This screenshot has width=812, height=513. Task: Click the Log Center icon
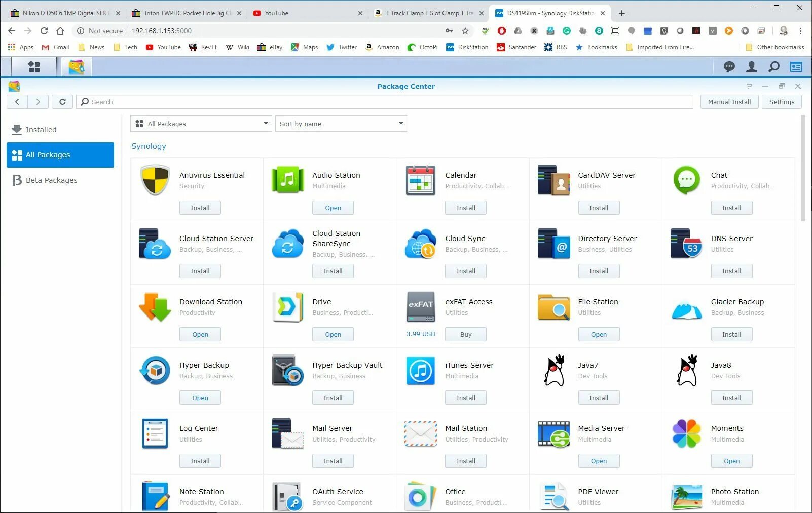click(x=155, y=433)
